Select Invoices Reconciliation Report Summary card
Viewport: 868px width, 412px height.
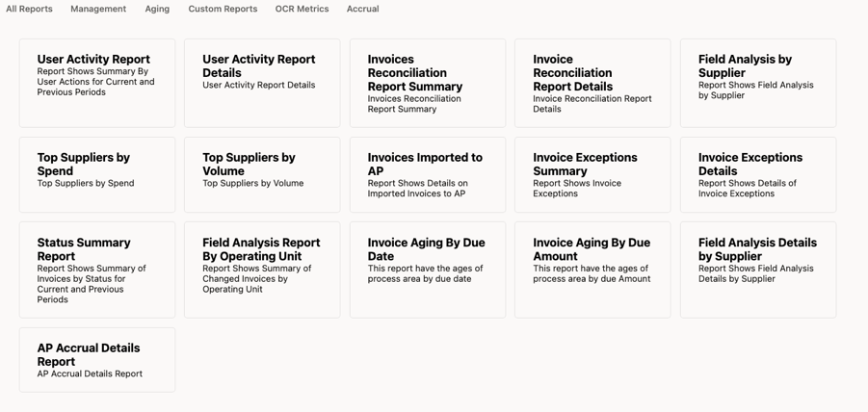click(x=428, y=83)
